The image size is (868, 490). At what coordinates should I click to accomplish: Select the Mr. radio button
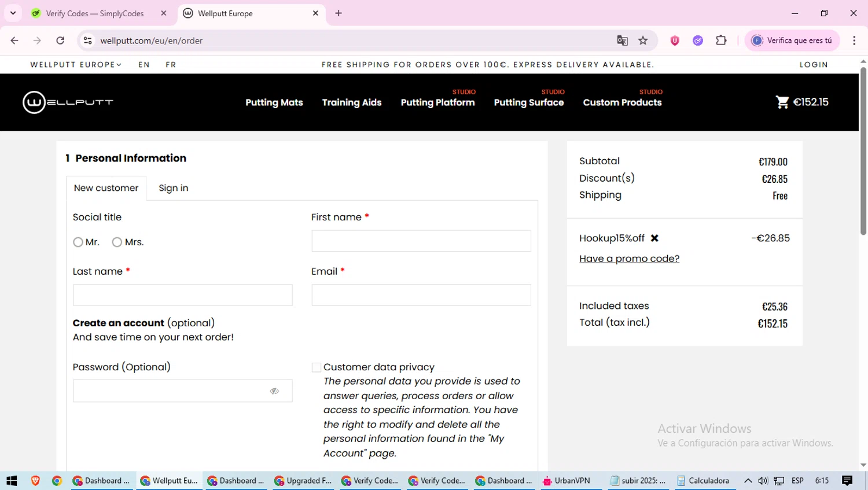coord(78,242)
